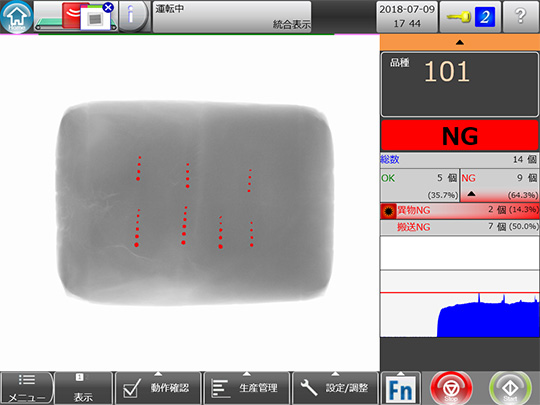Viewport: 540px width, 405px height.
Task: Select the 異物NG foreign object row
Action: [459, 210]
